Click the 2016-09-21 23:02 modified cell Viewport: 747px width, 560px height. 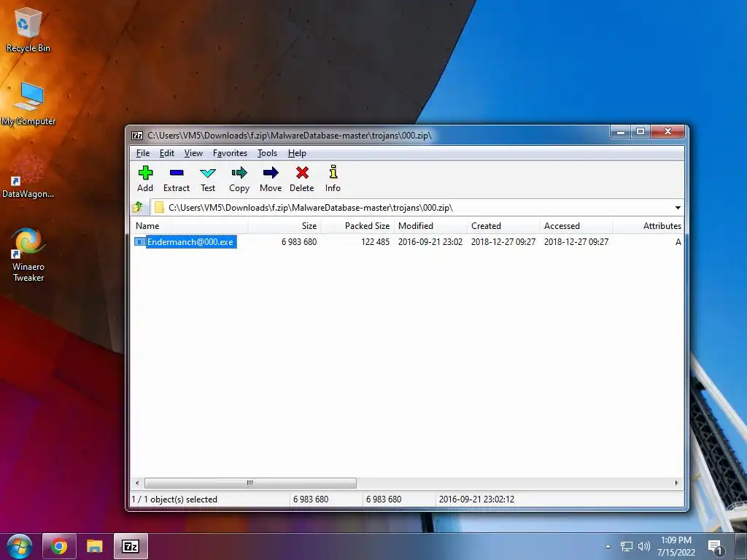(430, 242)
